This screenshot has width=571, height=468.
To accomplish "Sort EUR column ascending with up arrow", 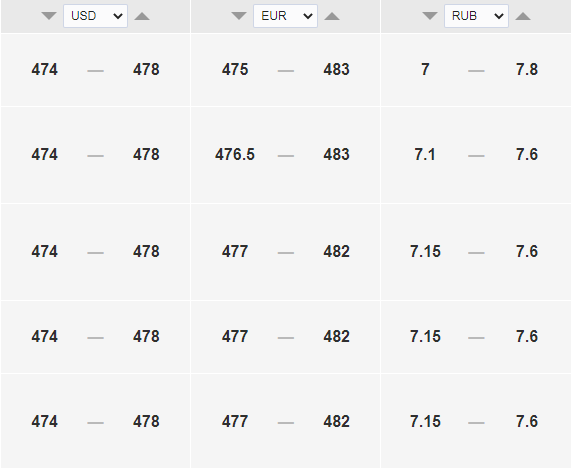I will [x=332, y=16].
